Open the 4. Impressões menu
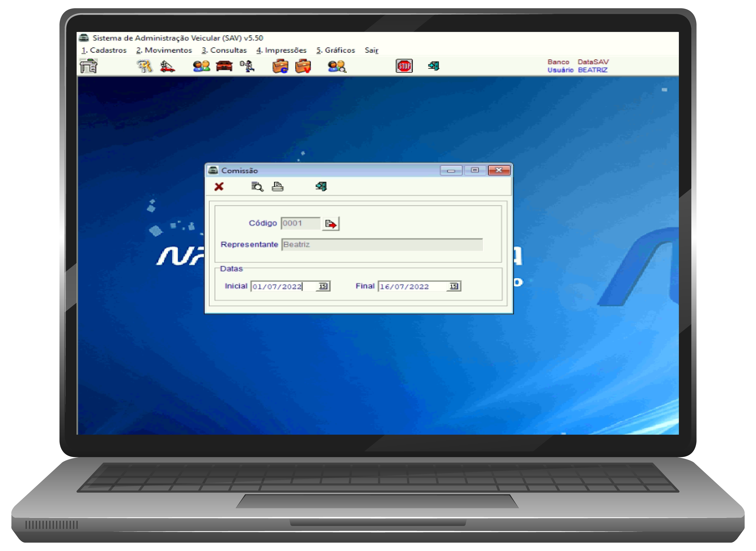The image size is (756, 551). tap(281, 50)
